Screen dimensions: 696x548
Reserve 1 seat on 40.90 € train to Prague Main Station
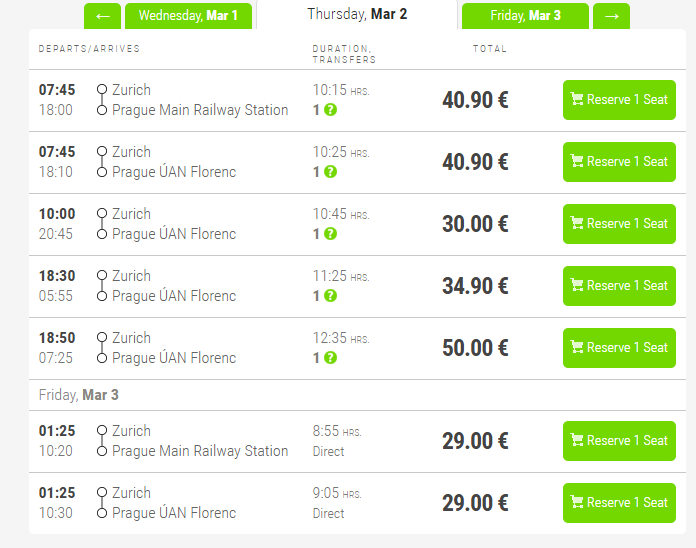coord(619,100)
